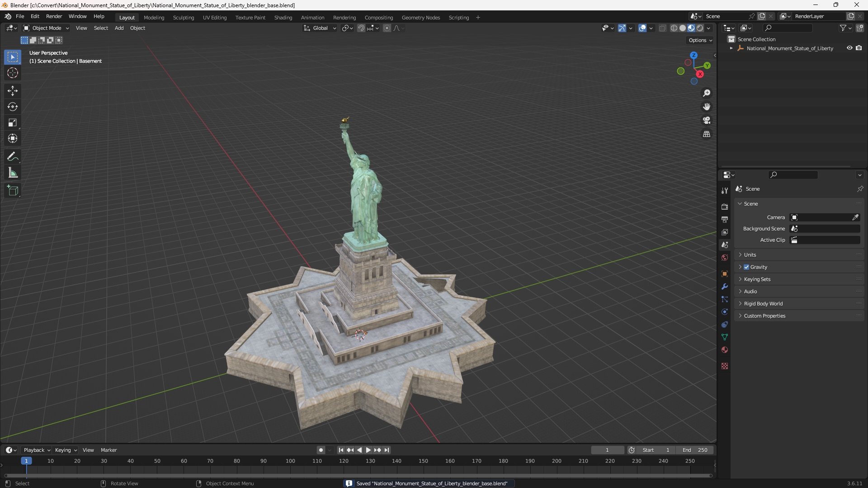Open the File menu
This screenshot has width=868, height=488.
tap(20, 16)
